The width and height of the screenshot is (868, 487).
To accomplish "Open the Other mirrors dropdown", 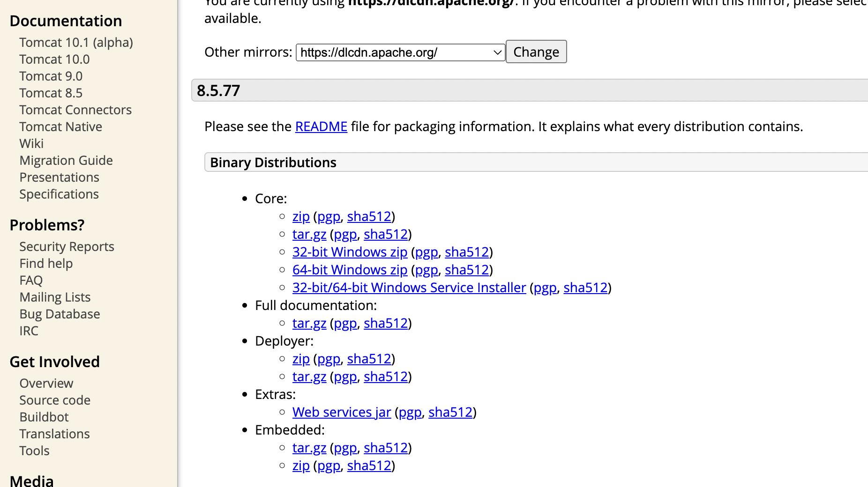I will point(400,52).
